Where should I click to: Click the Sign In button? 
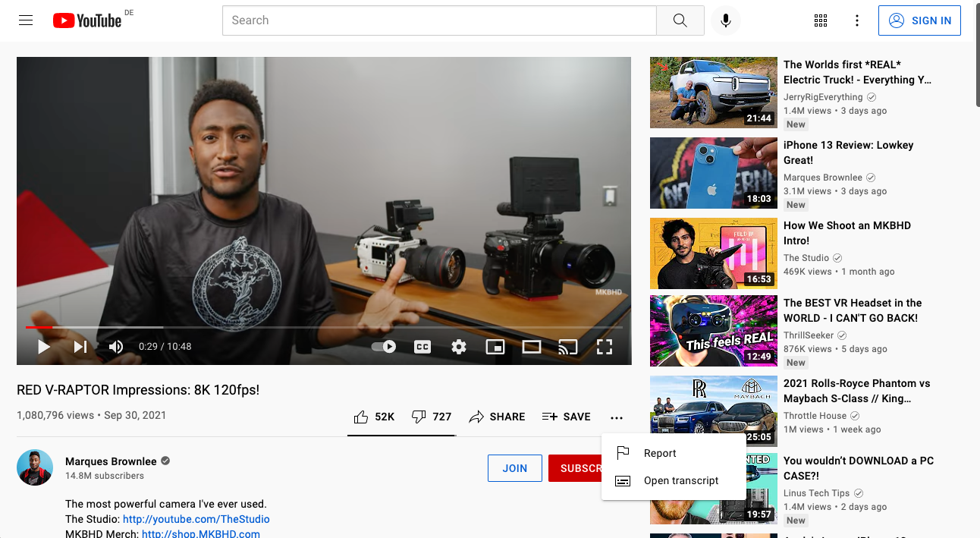coord(919,20)
